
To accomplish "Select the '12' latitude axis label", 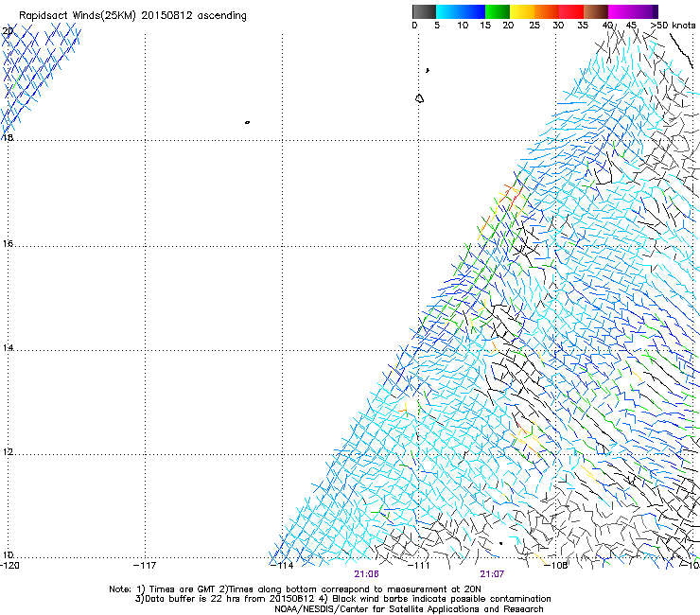I will tap(8, 451).
